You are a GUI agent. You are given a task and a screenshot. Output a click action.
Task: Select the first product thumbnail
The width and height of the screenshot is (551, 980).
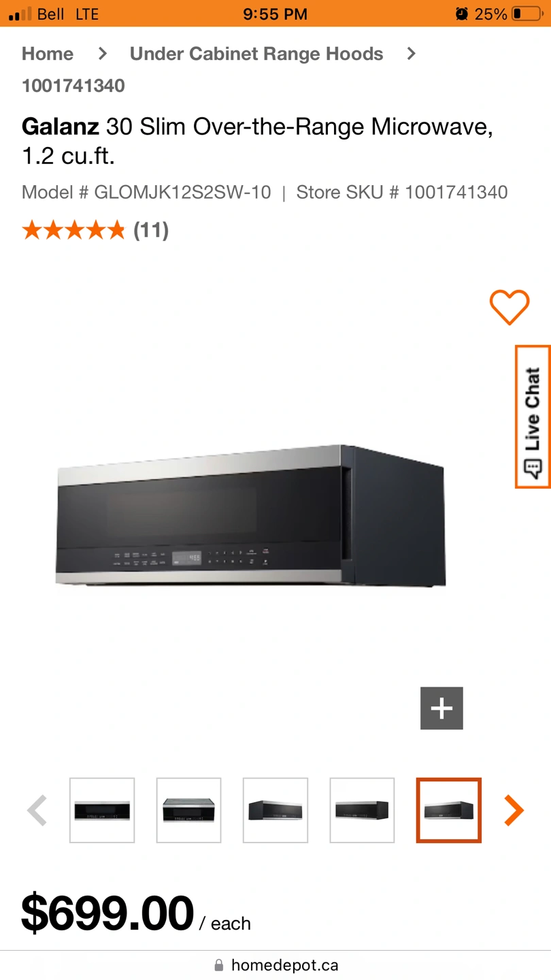pyautogui.click(x=102, y=811)
